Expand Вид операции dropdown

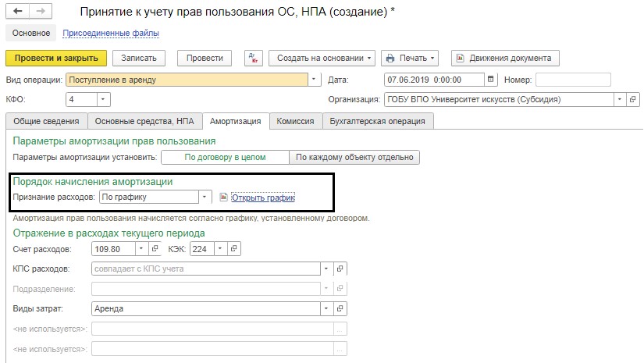point(314,80)
